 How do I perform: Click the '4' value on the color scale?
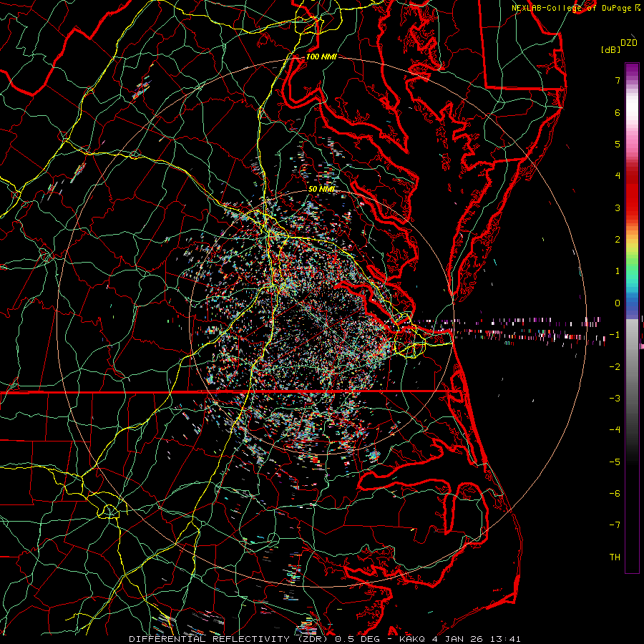click(x=618, y=176)
